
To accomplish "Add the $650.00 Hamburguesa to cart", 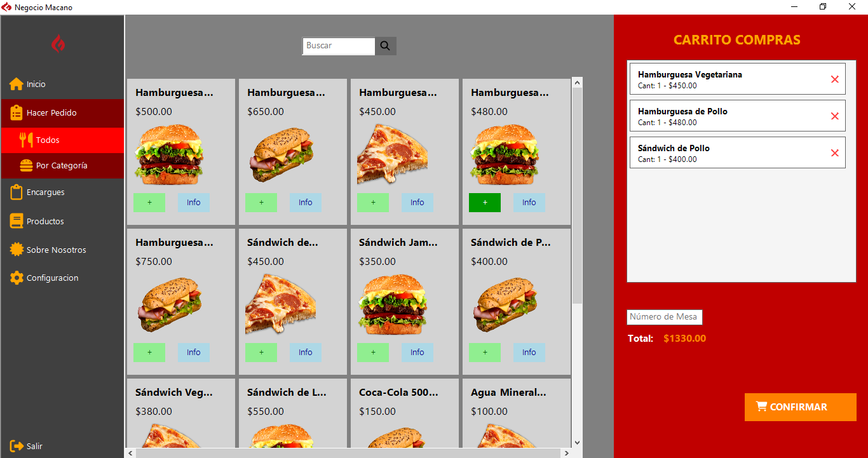I will pyautogui.click(x=261, y=203).
